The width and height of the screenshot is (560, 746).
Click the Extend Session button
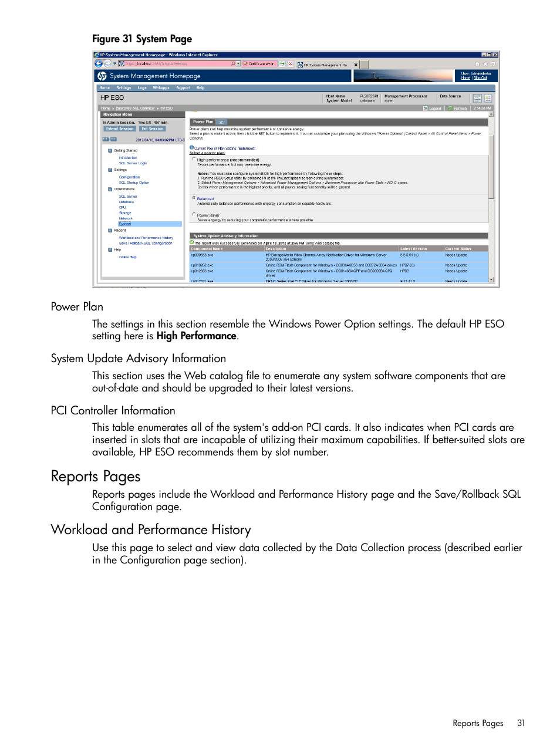point(120,129)
